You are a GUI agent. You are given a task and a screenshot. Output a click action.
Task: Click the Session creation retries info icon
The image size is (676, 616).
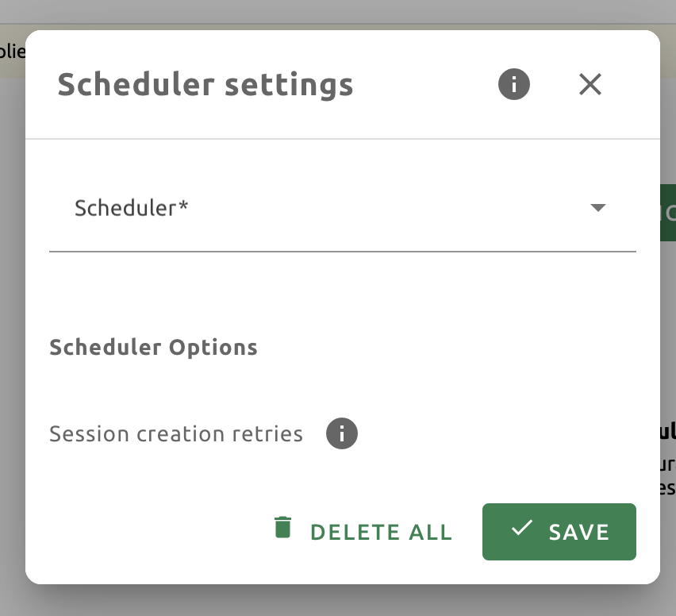click(x=341, y=433)
